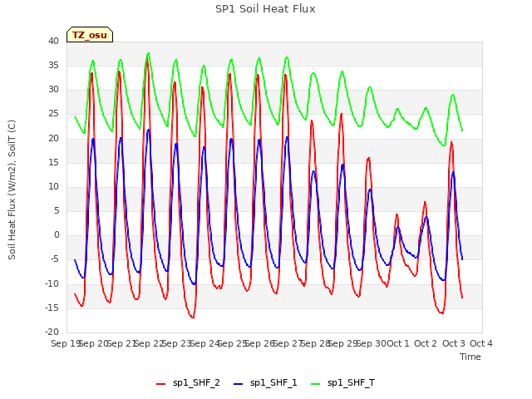Click the y-axis tick value -20

coord(52,332)
